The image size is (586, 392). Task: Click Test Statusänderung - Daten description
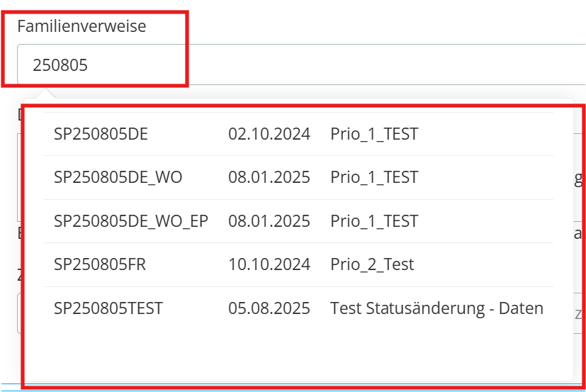(437, 308)
